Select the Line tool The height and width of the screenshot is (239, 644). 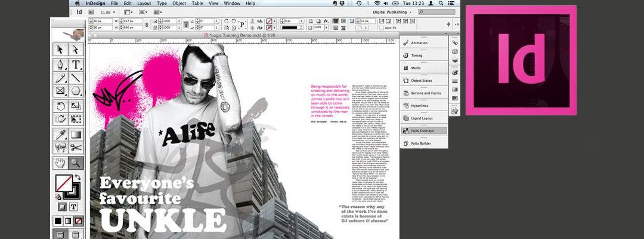pyautogui.click(x=76, y=78)
